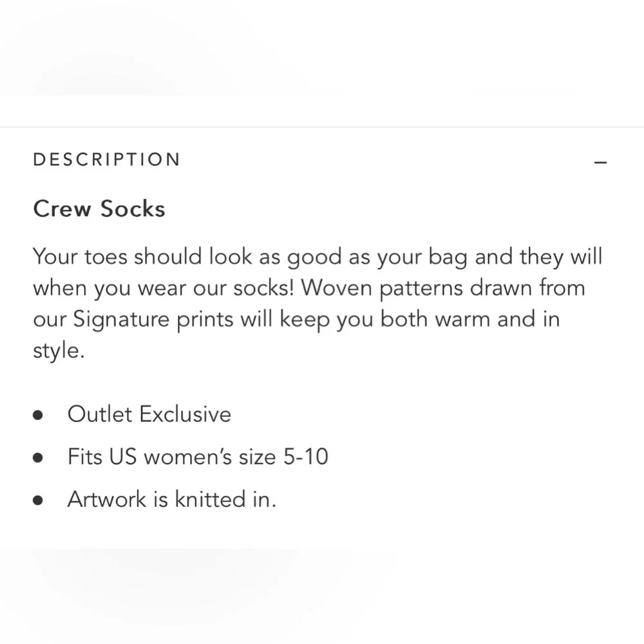644x644 pixels.
Task: Select the Outlet Exclusive list item
Action: pyautogui.click(x=149, y=414)
